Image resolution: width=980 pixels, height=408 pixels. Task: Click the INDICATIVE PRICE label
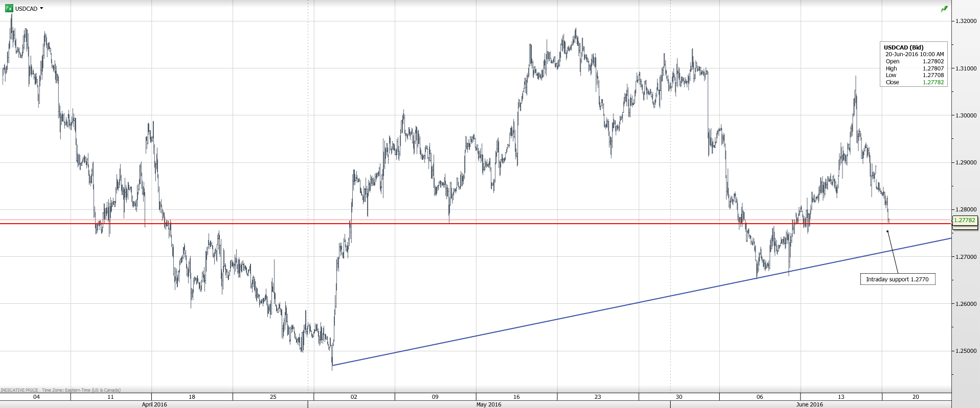(19, 390)
